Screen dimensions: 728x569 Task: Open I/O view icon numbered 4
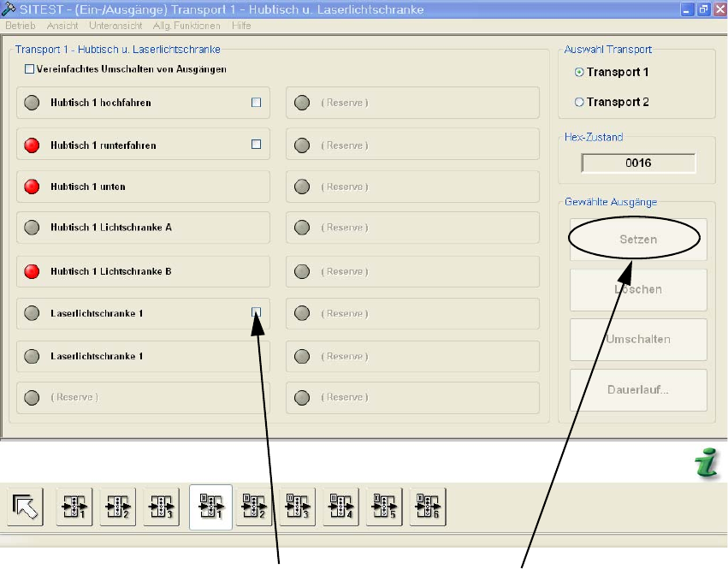tap(340, 507)
